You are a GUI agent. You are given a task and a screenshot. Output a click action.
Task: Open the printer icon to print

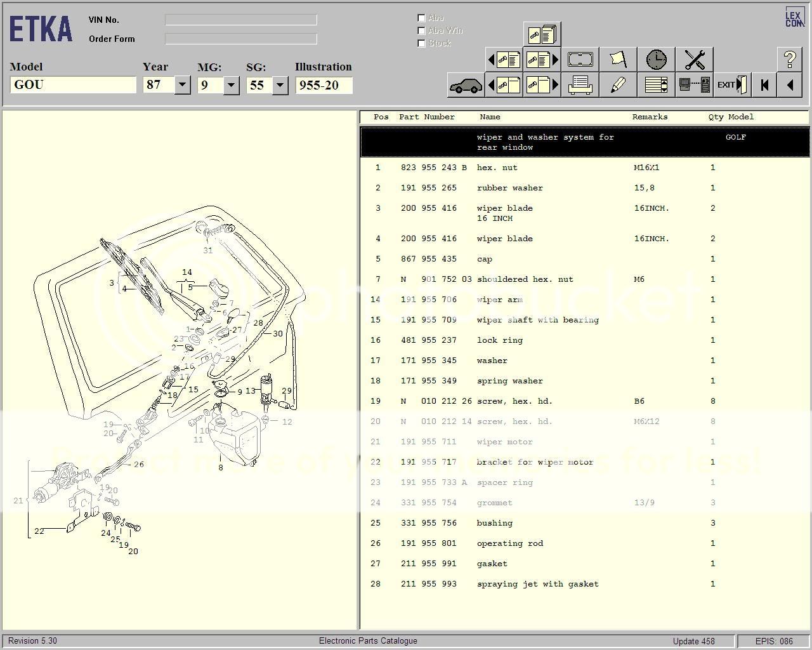580,85
